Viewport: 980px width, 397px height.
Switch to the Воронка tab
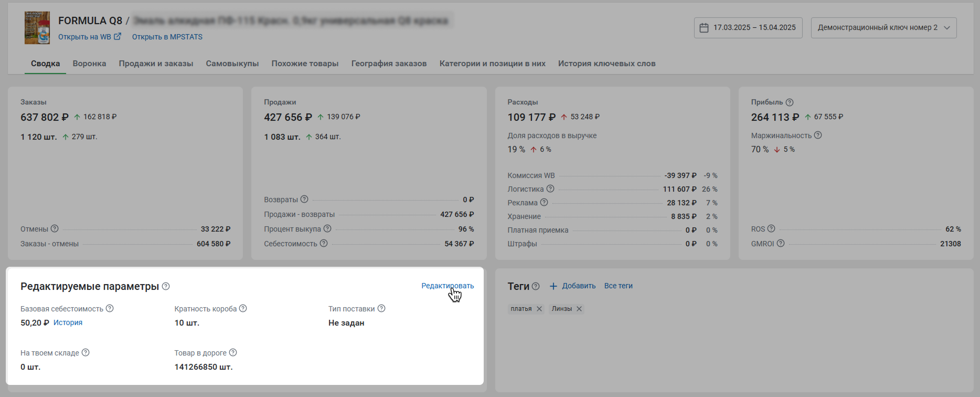coord(89,64)
